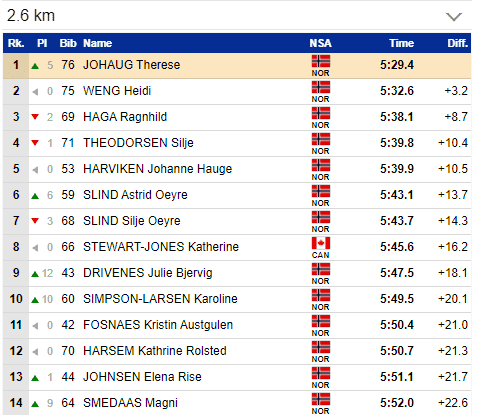479x415 pixels.
Task: Open HARVIKEN Johanne Hauge's profile name
Action: [157, 169]
